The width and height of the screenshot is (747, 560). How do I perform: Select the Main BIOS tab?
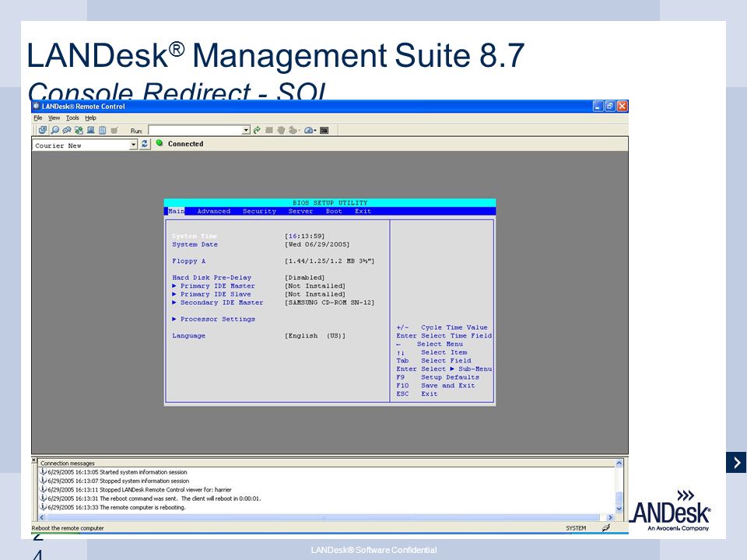177,211
